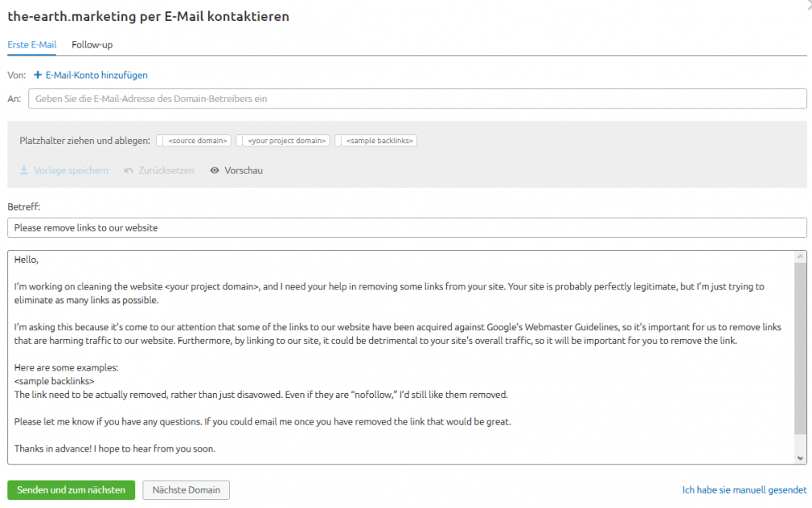
Task: Click inside the email body text area
Action: coord(401,358)
